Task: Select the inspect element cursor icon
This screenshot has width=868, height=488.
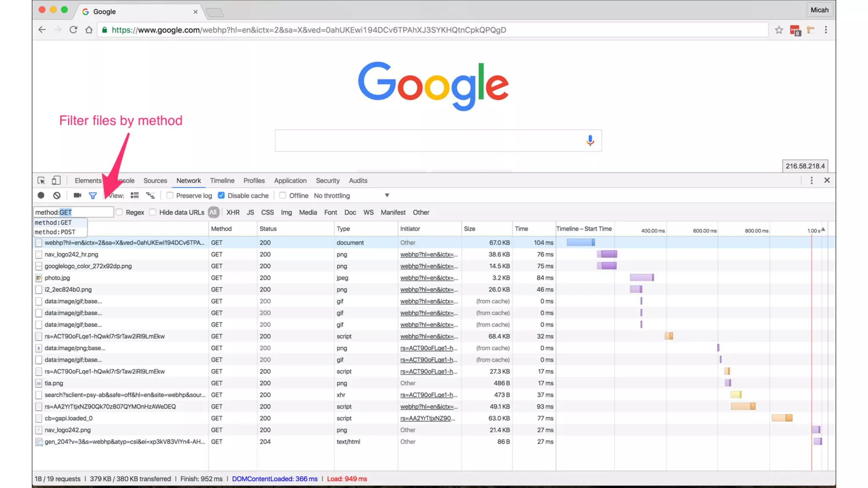Action: pos(41,180)
